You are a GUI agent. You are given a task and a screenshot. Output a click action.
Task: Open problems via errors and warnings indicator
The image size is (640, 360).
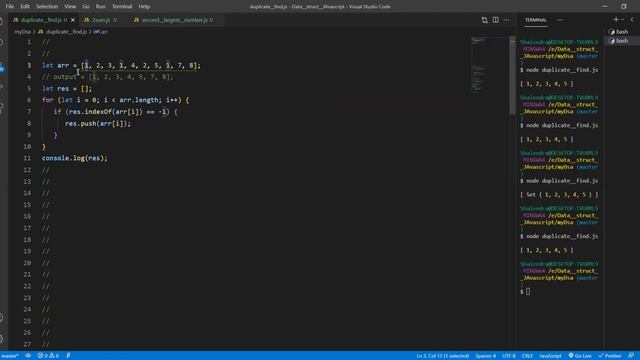(x=48, y=356)
